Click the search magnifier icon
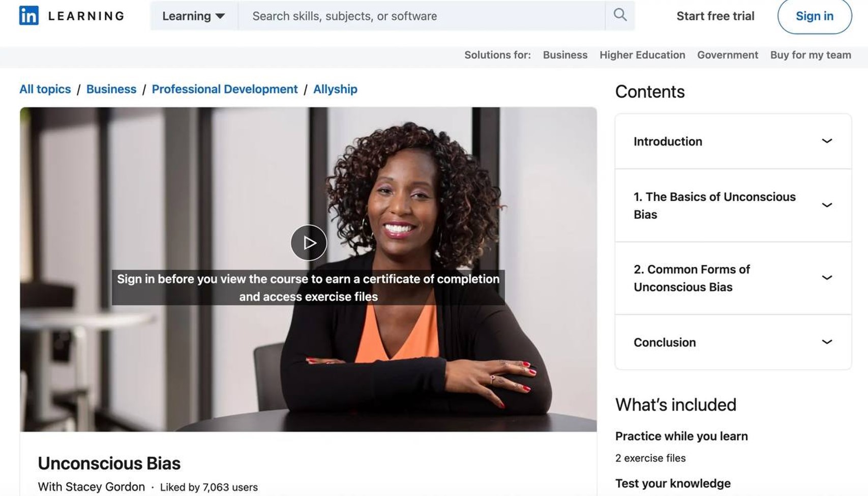The height and width of the screenshot is (496, 868). pyautogui.click(x=620, y=15)
